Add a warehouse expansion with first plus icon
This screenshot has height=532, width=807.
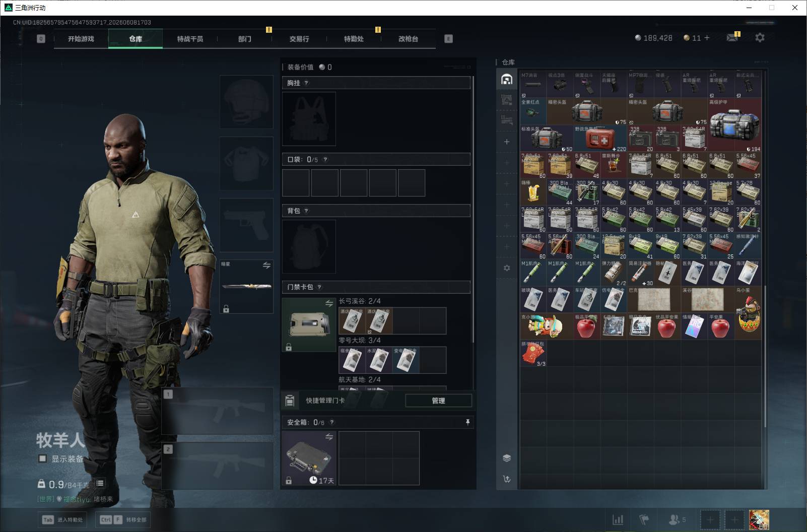pyautogui.click(x=507, y=142)
